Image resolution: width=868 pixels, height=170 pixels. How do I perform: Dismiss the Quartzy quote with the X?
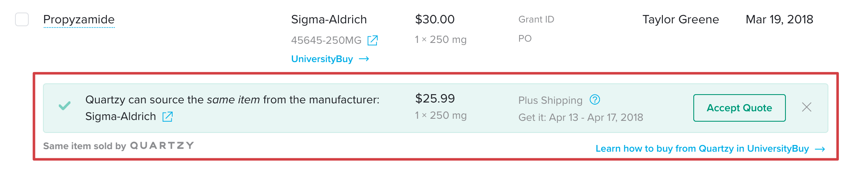tap(807, 107)
